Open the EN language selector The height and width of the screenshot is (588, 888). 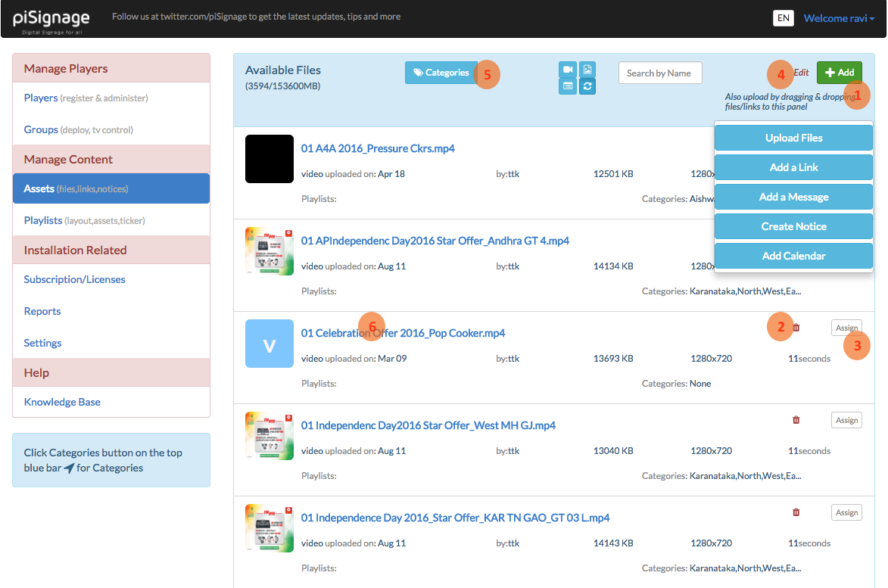pos(783,18)
